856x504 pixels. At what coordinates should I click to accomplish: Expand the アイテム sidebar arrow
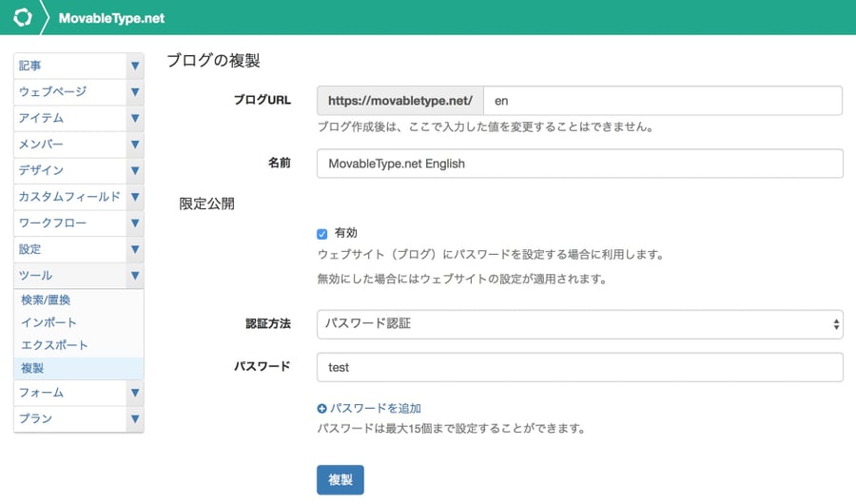(x=135, y=119)
